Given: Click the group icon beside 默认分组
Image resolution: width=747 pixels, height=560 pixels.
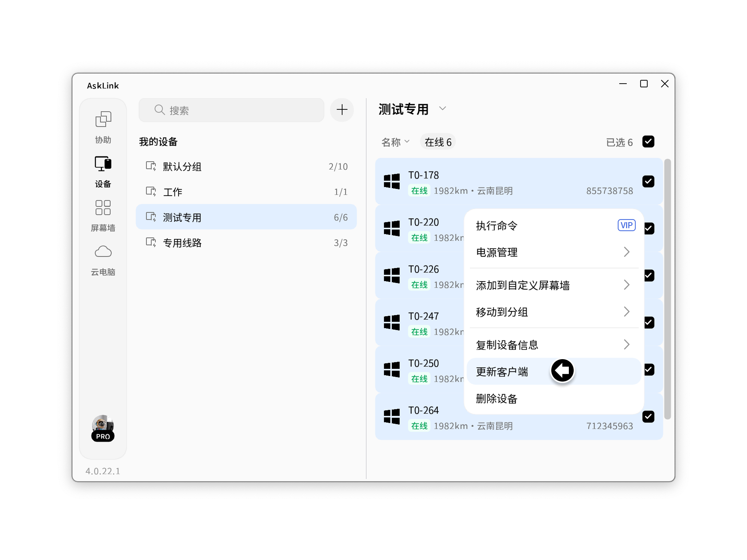Looking at the screenshot, I should coord(151,167).
